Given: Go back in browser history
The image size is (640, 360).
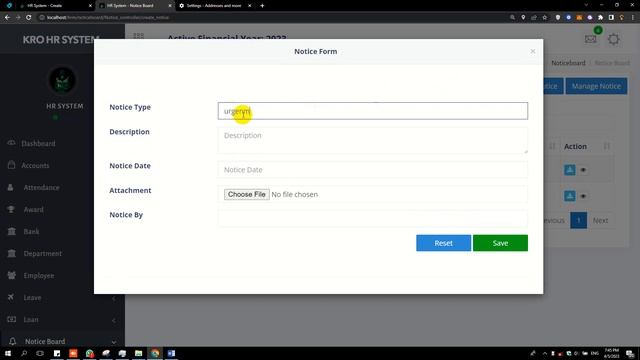Looking at the screenshot, I should coord(7,18).
